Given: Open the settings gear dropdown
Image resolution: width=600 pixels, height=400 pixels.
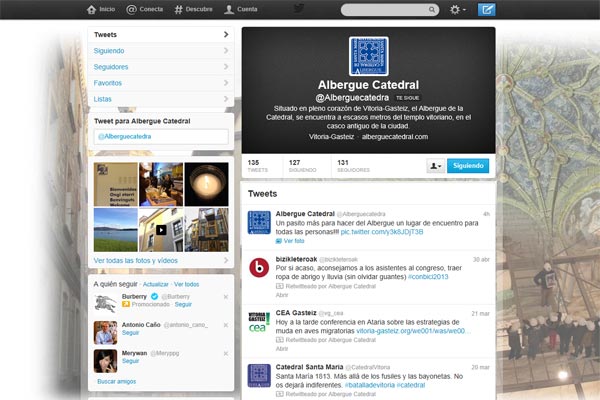Looking at the screenshot, I should coord(457,10).
